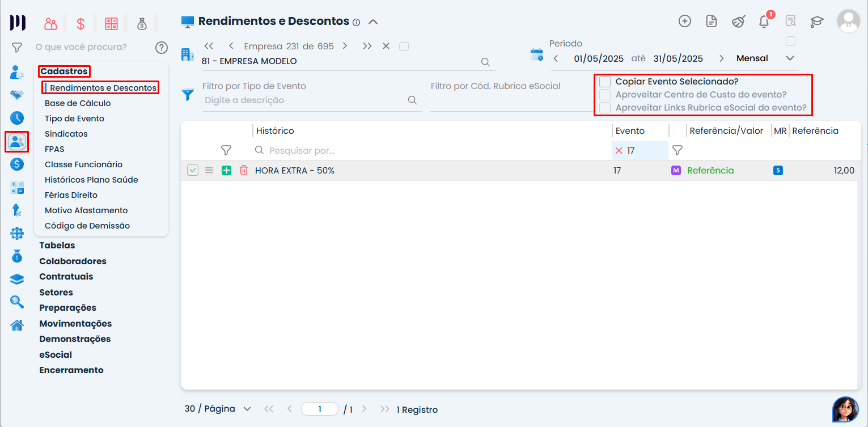The image size is (868, 427).
Task: Click the 12,00 reference value cell
Action: 844,170
